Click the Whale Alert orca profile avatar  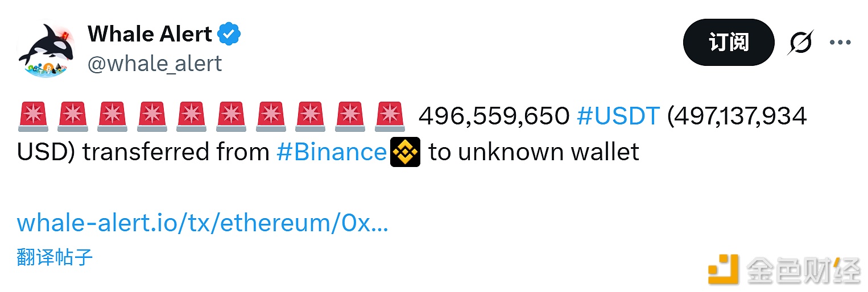(x=43, y=50)
